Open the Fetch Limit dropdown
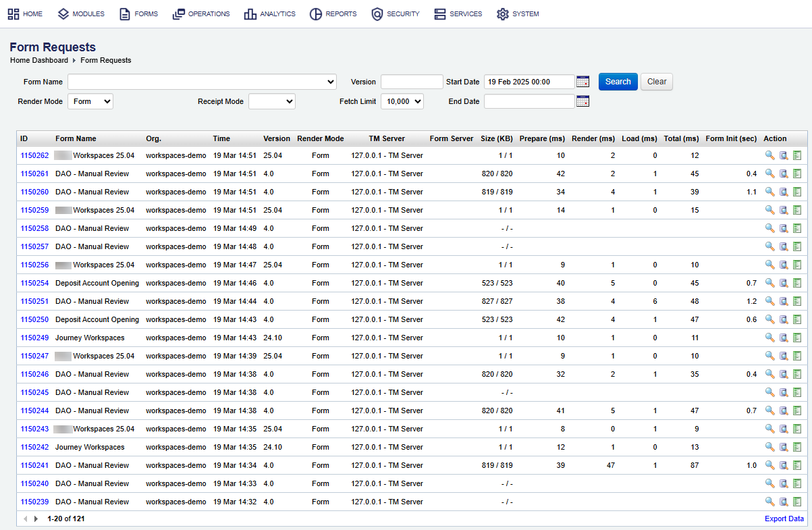This screenshot has height=530, width=812. coord(402,101)
